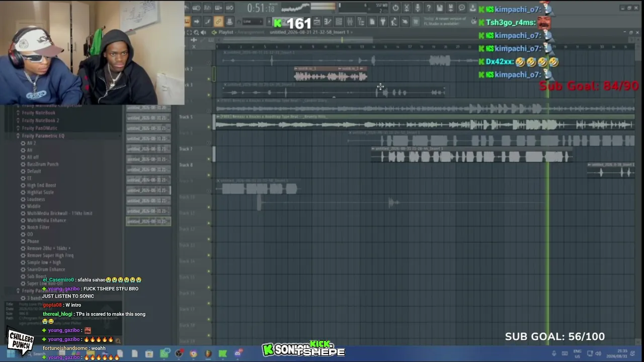Click the newer version of FL Studio notice

445,22
